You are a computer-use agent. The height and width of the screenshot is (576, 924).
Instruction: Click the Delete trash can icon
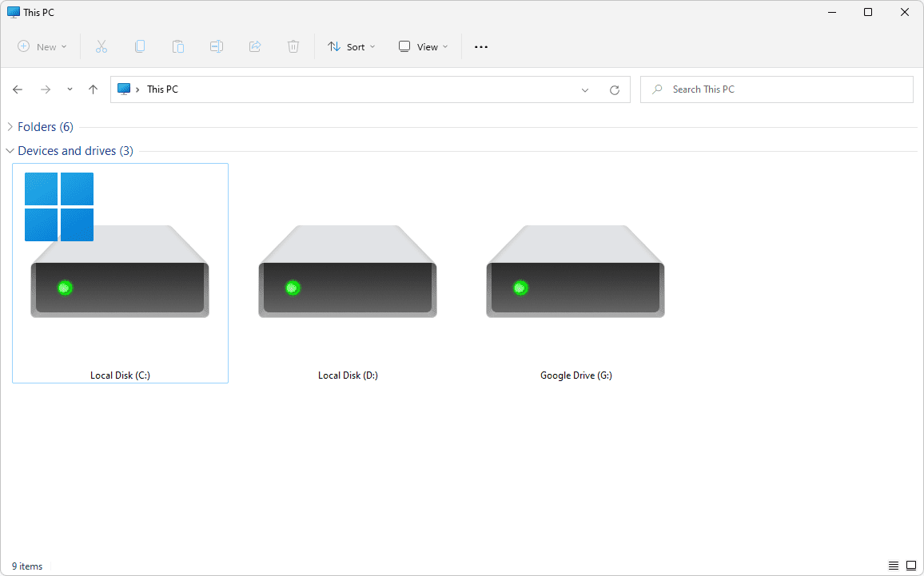(x=293, y=47)
